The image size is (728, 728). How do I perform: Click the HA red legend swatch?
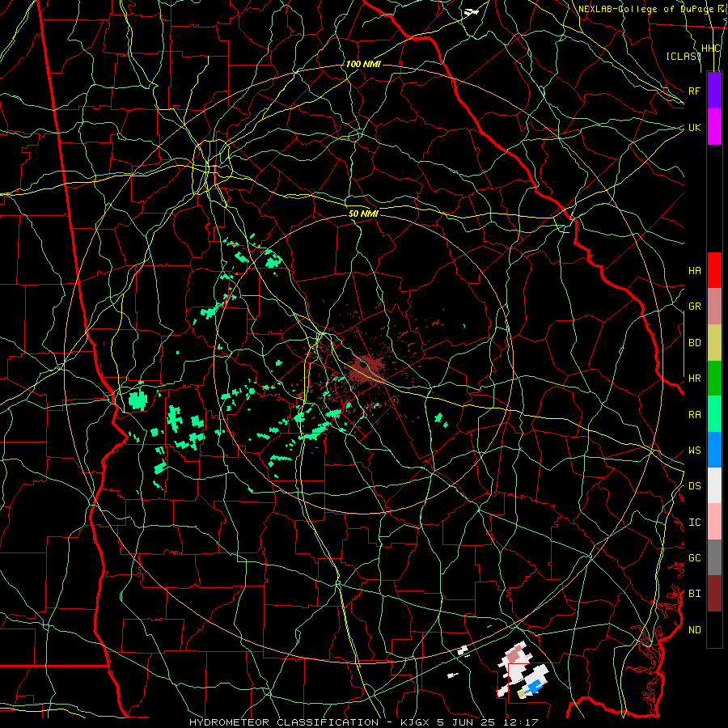coord(714,270)
